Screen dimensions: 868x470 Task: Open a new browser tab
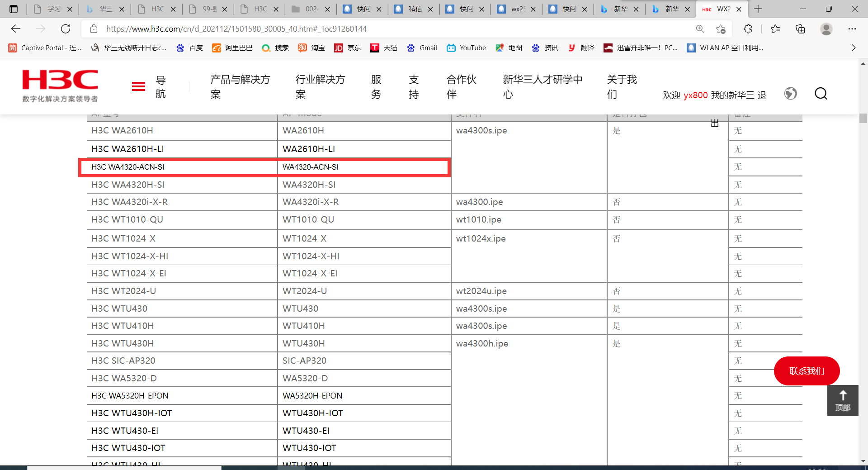pyautogui.click(x=758, y=9)
